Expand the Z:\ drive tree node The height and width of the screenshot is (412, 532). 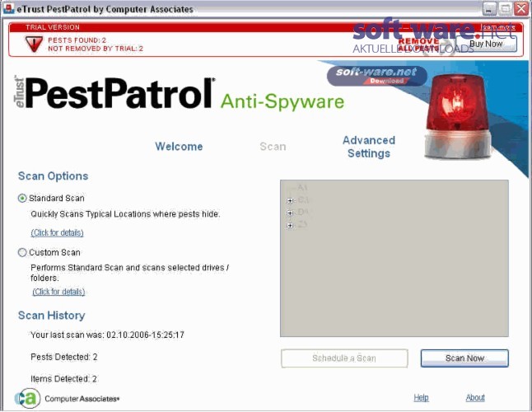[x=290, y=225]
